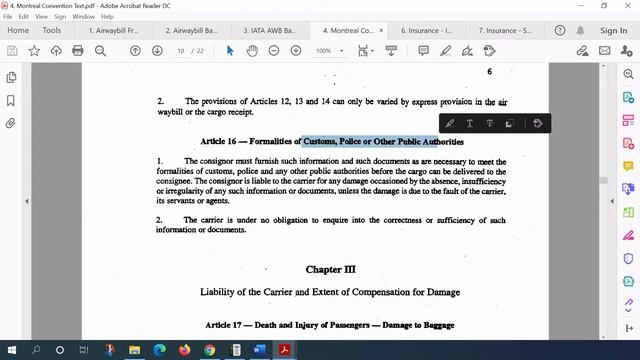Switch to 3. IATA AWB Ba... tab
Viewport: 640px width, 360px height.
(x=270, y=31)
